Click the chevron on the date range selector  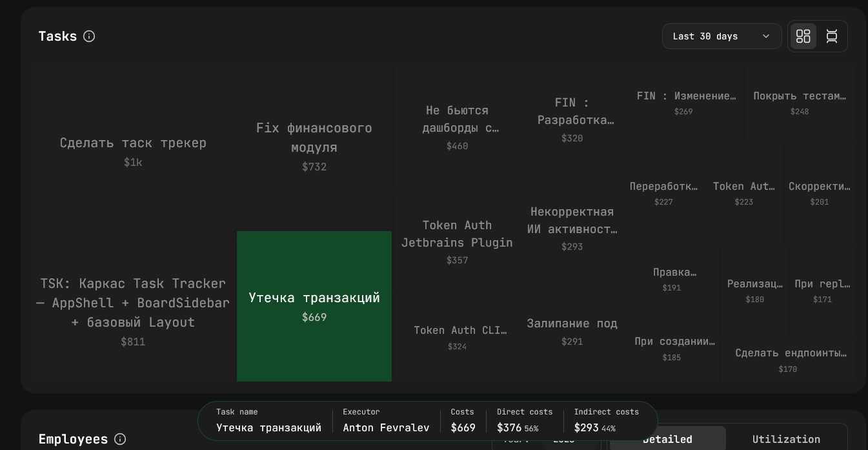point(765,36)
